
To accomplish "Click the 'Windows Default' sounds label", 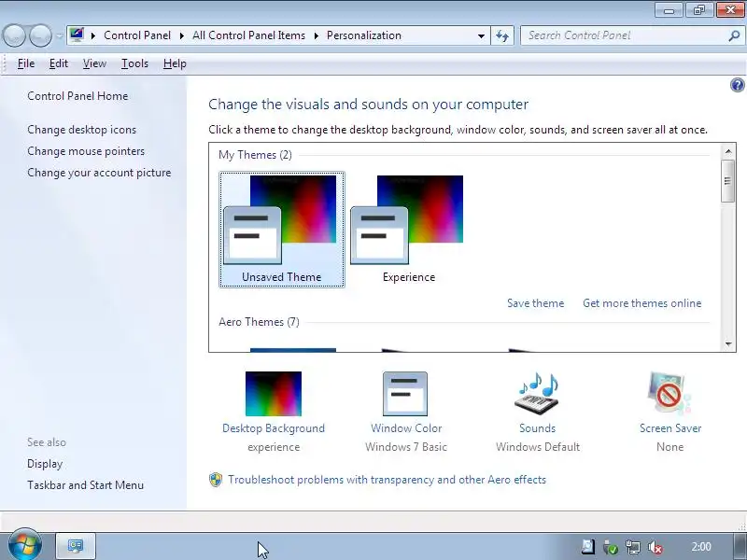I will tap(538, 447).
